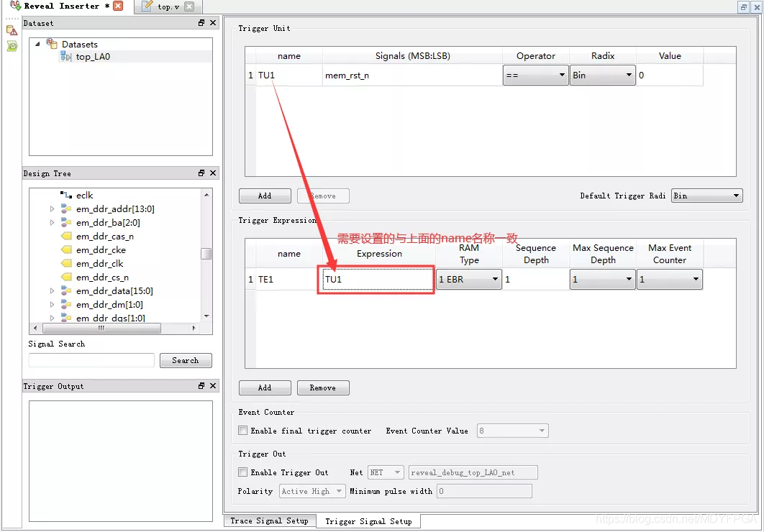Switch to Trace Signal Setup tab

[x=270, y=520]
